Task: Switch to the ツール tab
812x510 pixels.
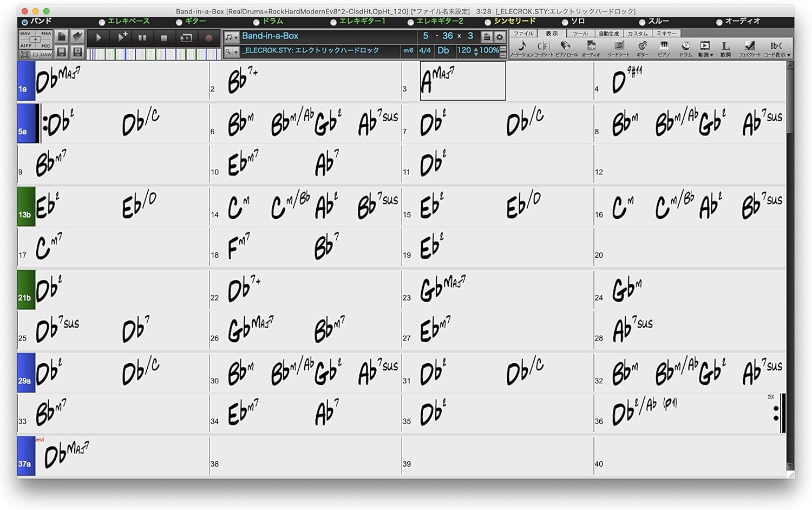Action: coord(580,34)
